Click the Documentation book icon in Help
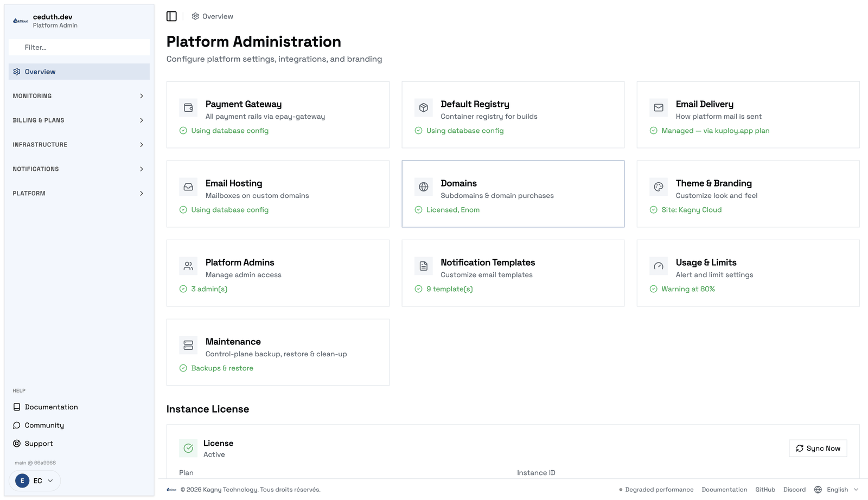The image size is (868, 500). pos(17,407)
